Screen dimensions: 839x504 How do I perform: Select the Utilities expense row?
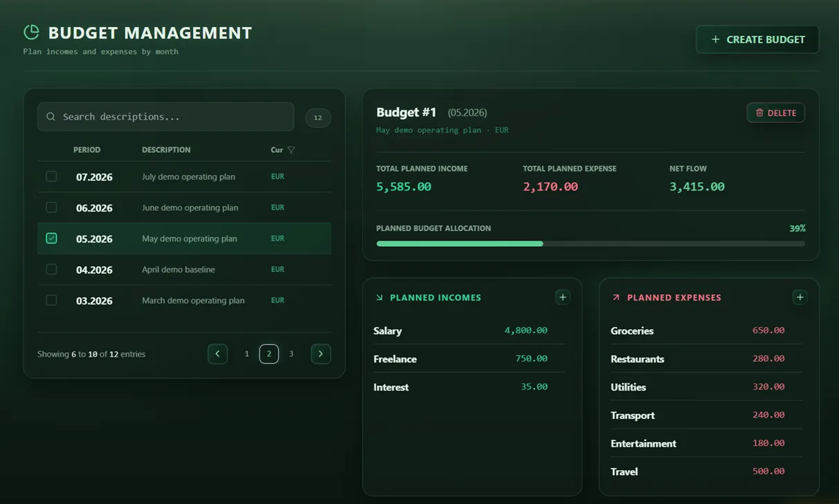point(706,387)
